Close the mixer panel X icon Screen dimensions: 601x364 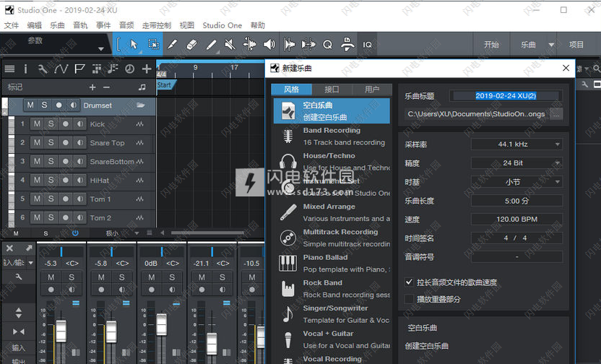(x=9, y=248)
